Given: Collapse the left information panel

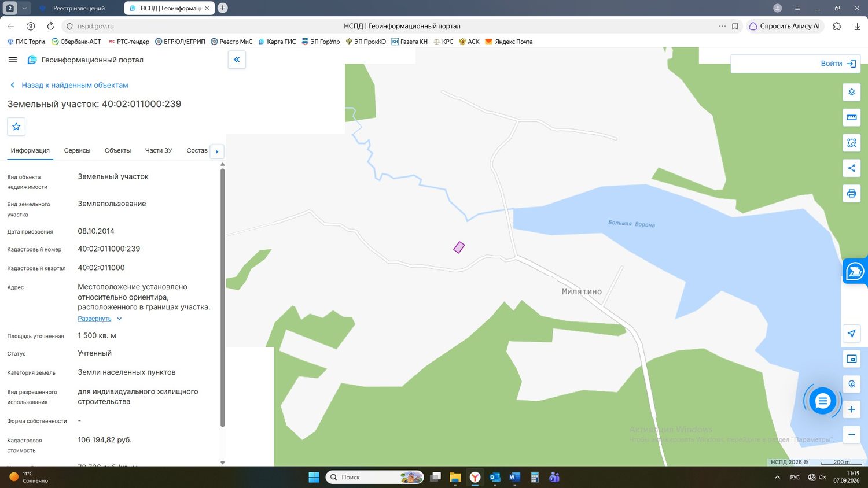Looking at the screenshot, I should [x=237, y=60].
